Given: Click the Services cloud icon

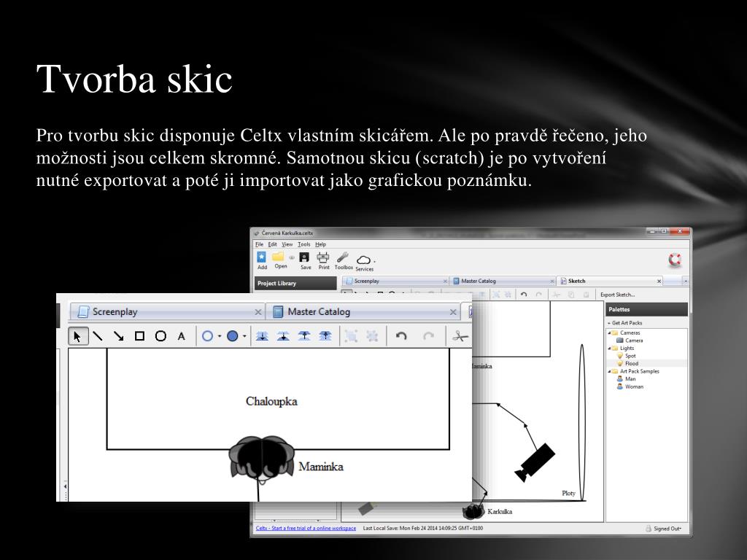Looking at the screenshot, I should (x=363, y=262).
